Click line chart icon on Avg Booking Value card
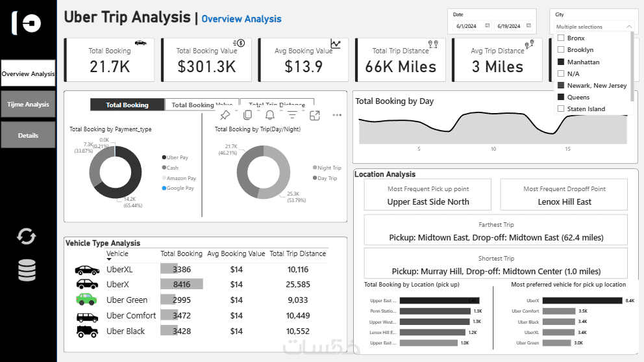644x362 pixels. 336,44
